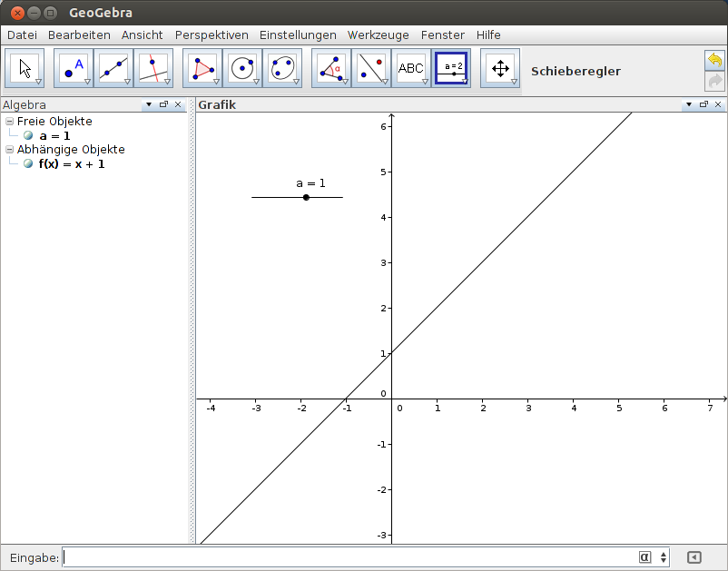This screenshot has width=728, height=571.
Task: Select the Line through two points tool
Action: (113, 67)
